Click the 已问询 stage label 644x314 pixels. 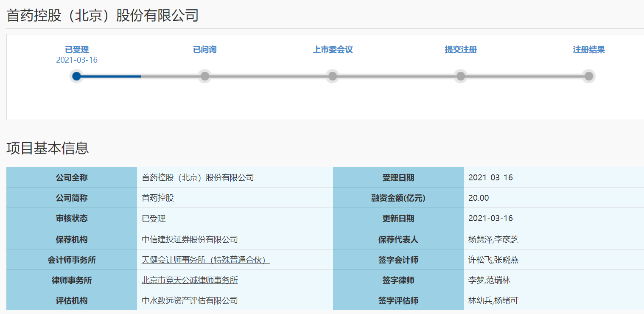pos(205,50)
